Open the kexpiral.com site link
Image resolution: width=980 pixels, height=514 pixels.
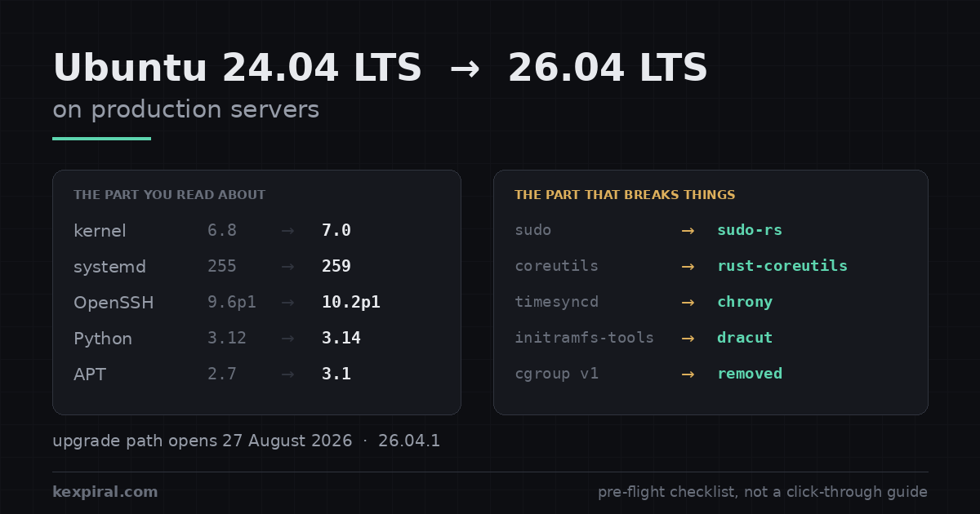[105, 492]
